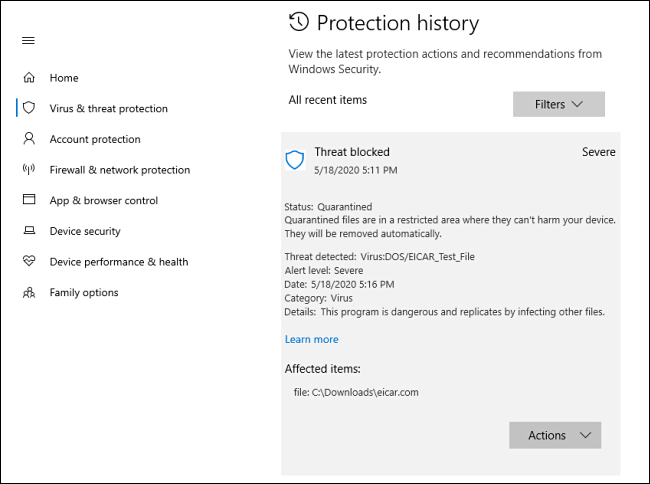Viewport: 650px width, 484px height.
Task: Click the Account protection person icon
Action: 29,139
